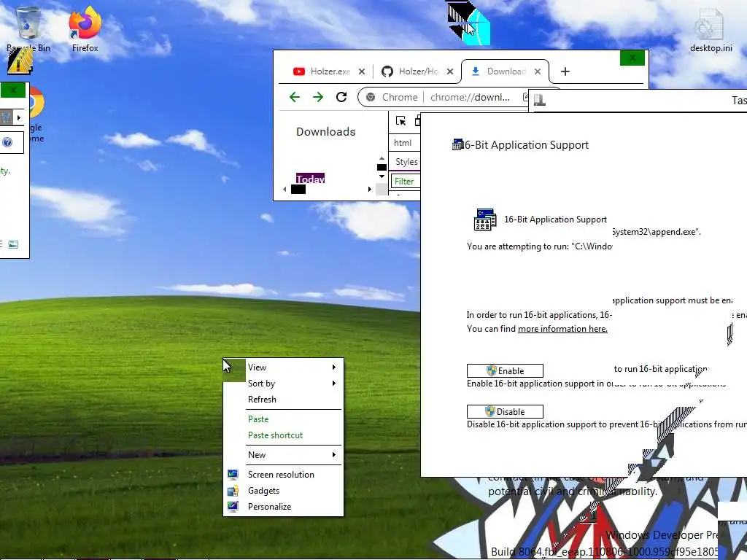Click the 16-Bit Application Support title bar icon
The image size is (747, 560).
[457, 144]
